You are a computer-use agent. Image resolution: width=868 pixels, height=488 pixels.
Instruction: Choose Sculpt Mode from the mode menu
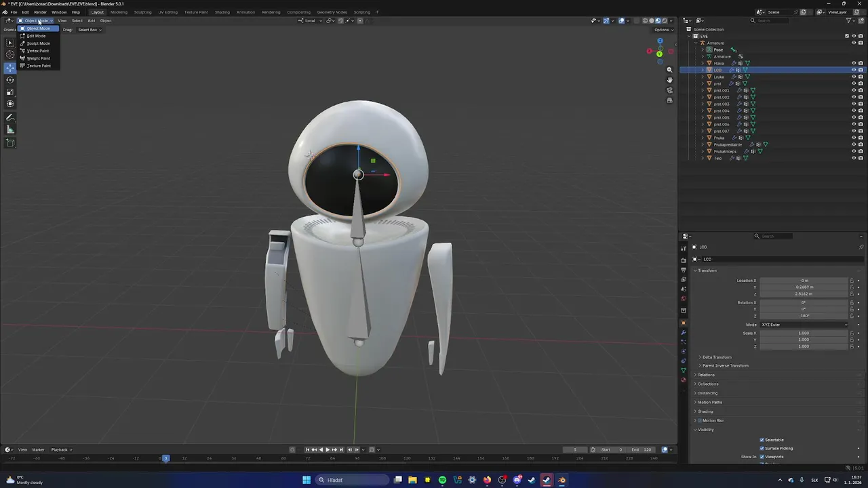click(x=38, y=43)
